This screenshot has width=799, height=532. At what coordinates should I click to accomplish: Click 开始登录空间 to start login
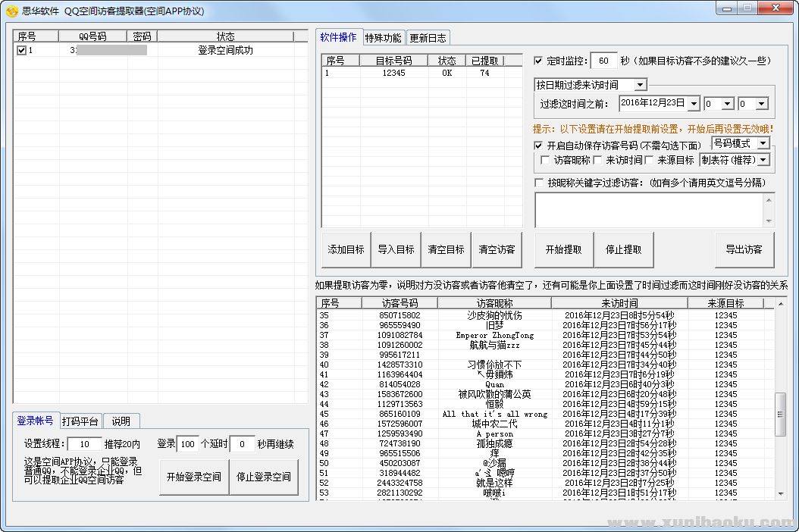click(194, 477)
